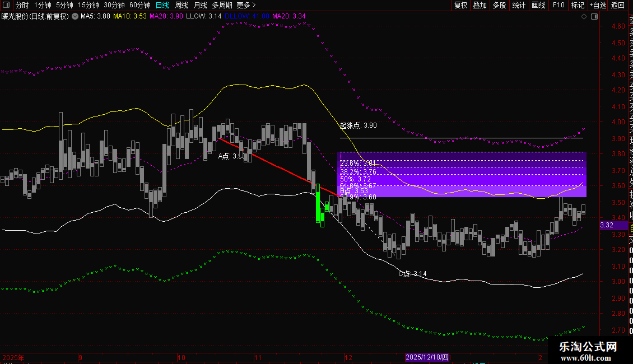Click the 38.2%: 3.76 Fibonacci label
The width and height of the screenshot is (633, 364).
[x=358, y=172]
